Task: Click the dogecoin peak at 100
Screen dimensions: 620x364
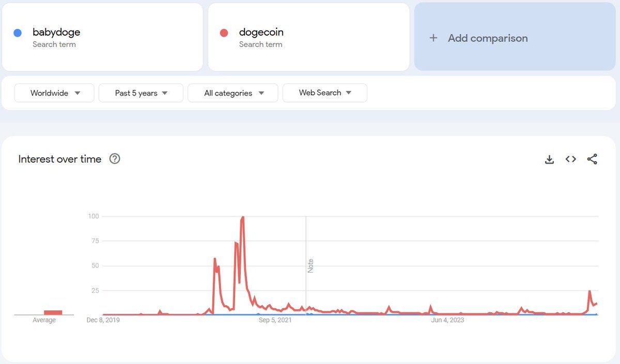Action: coord(243,217)
